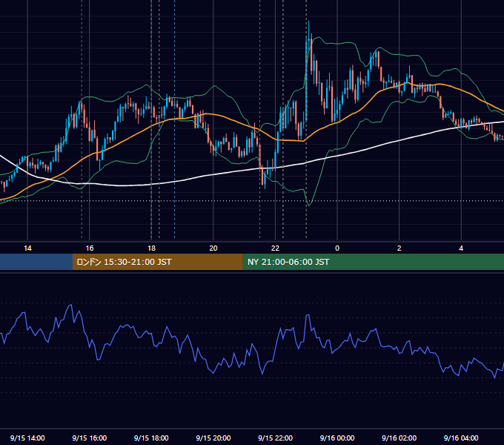Click hour label 0 on upper axis
Image resolution: width=504 pixels, height=445 pixels.
coord(337,248)
